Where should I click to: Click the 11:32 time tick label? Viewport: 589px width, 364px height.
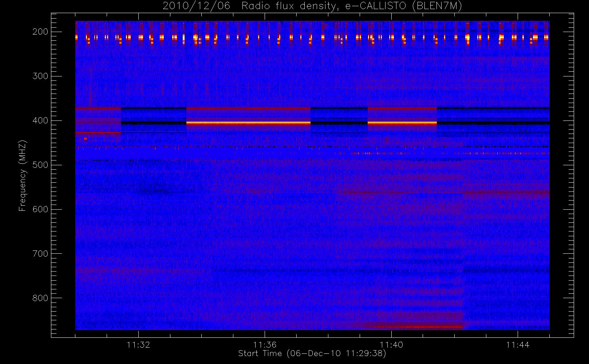pos(138,345)
